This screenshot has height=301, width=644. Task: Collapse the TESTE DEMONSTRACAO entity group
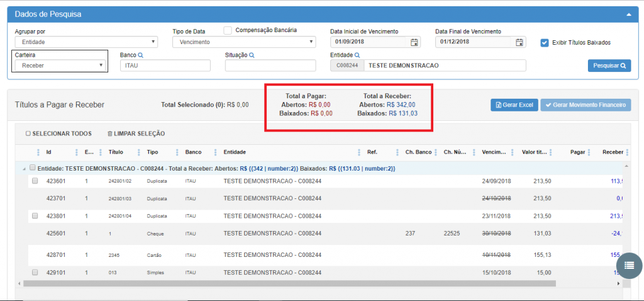point(25,168)
